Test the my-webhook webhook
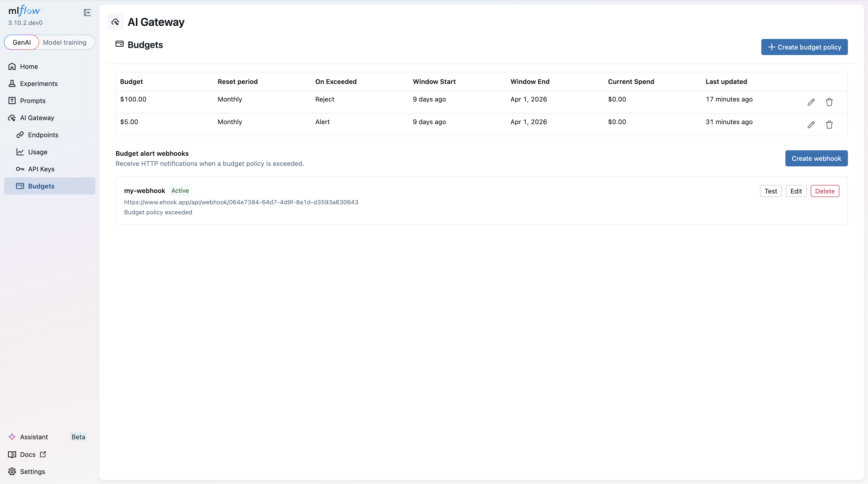868x484 pixels. point(771,191)
